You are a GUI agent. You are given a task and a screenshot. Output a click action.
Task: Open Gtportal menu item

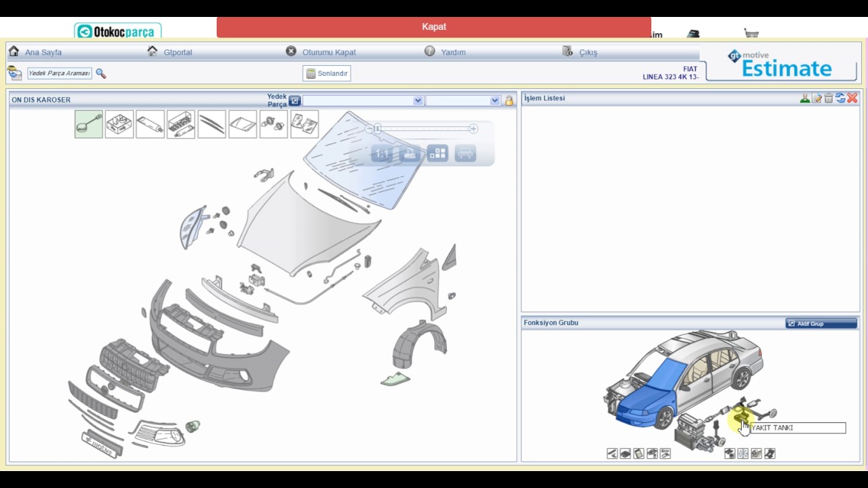[178, 52]
